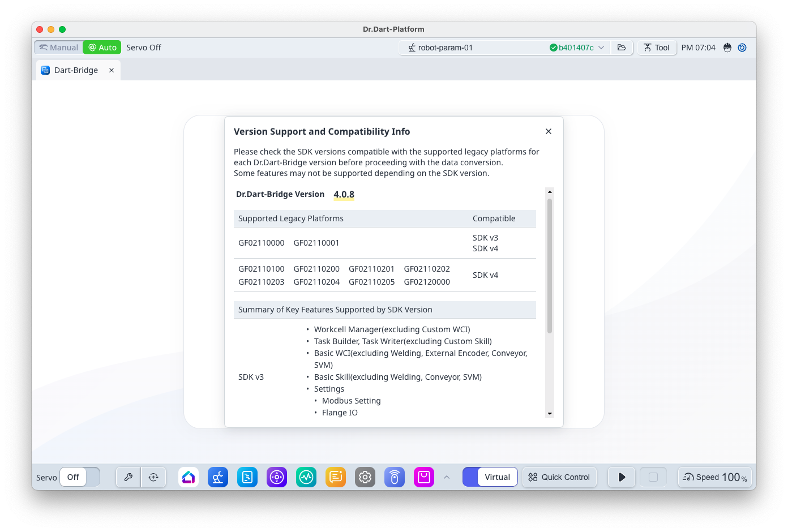Open the purple jog target module
This screenshot has height=532, width=788.
tap(277, 477)
